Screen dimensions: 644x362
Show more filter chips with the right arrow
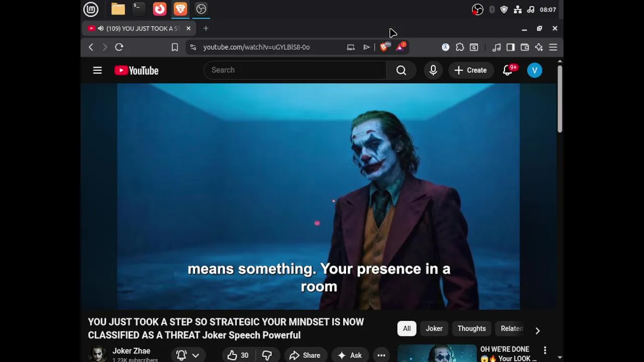[537, 330]
